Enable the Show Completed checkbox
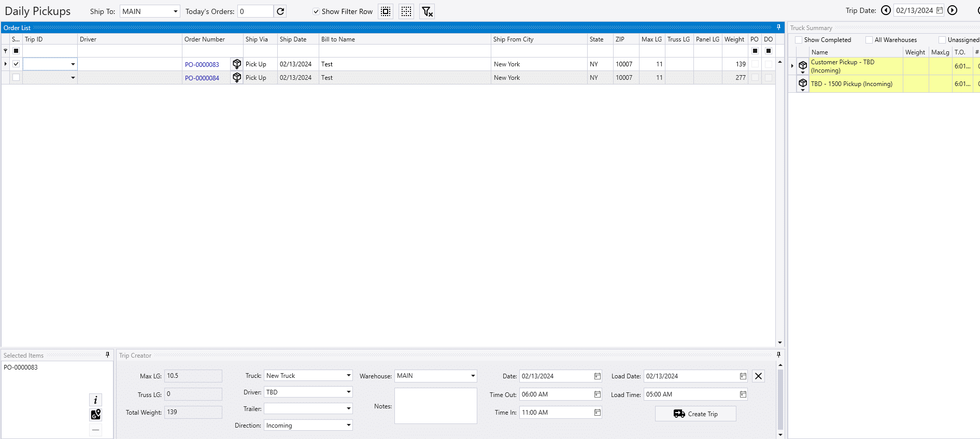Viewport: 980px width, 439px height. (x=799, y=40)
